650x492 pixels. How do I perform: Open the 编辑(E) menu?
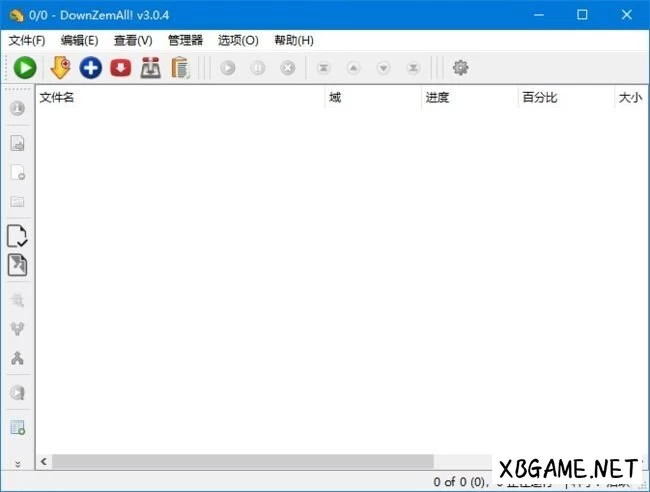79,40
